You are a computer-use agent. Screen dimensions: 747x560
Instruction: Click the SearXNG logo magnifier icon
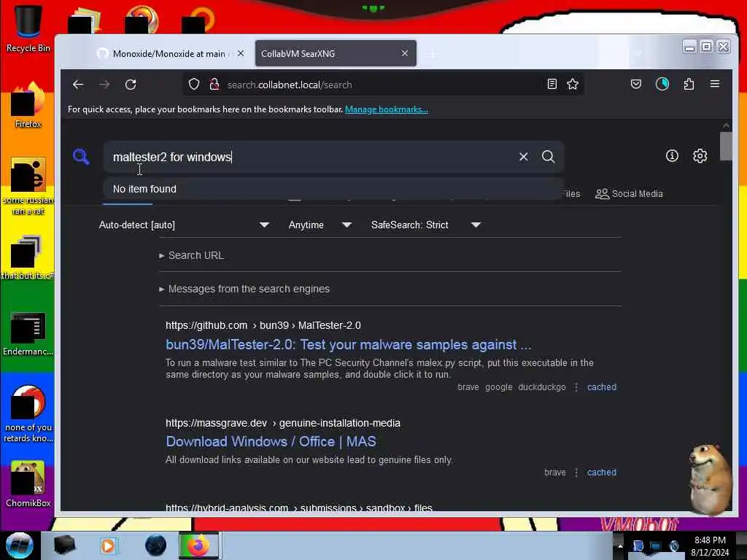coord(81,157)
